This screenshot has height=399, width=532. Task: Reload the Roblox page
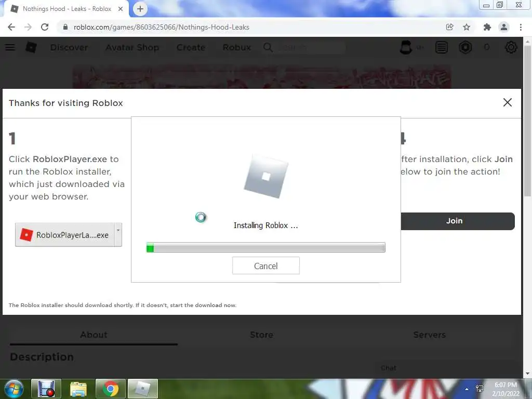pos(45,27)
